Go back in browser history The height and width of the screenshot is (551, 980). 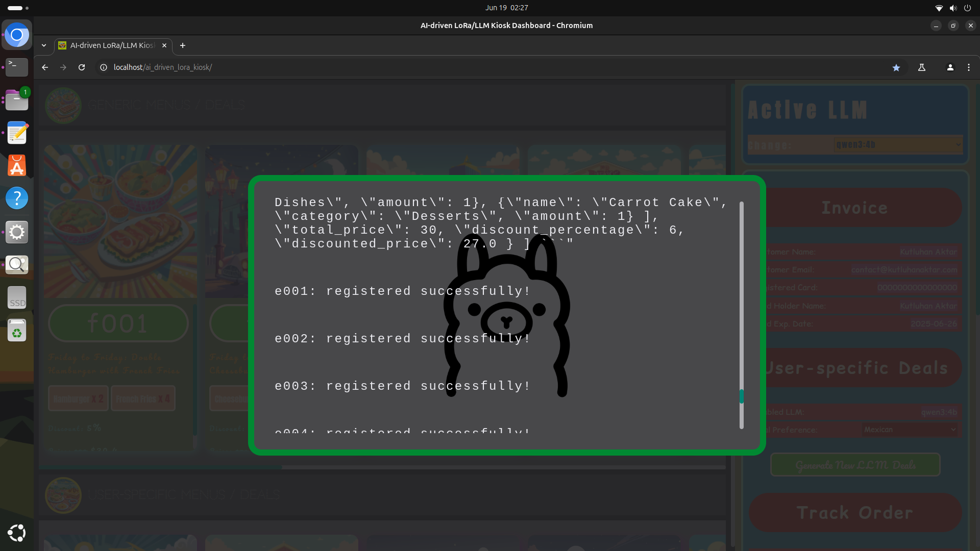[x=45, y=67]
